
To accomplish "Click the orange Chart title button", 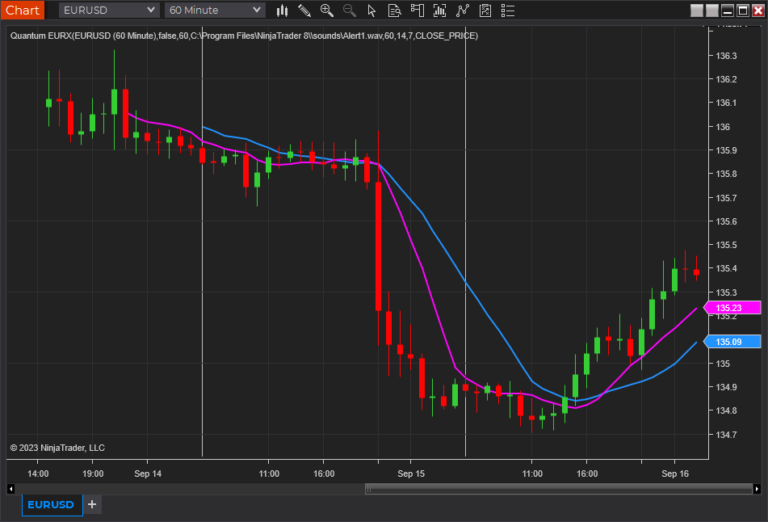I will click(22, 10).
